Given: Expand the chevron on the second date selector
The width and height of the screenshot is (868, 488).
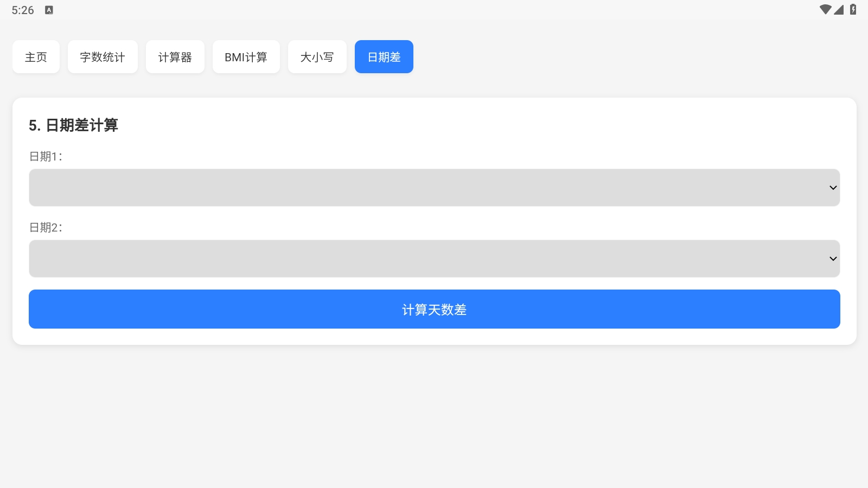Looking at the screenshot, I should point(832,258).
